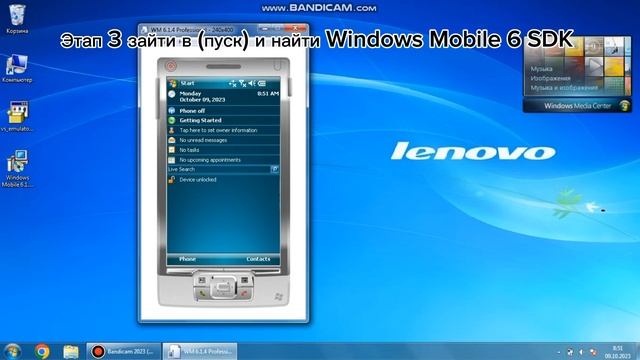
Task: Tap the padlock Device unlocked icon
Action: (172, 180)
